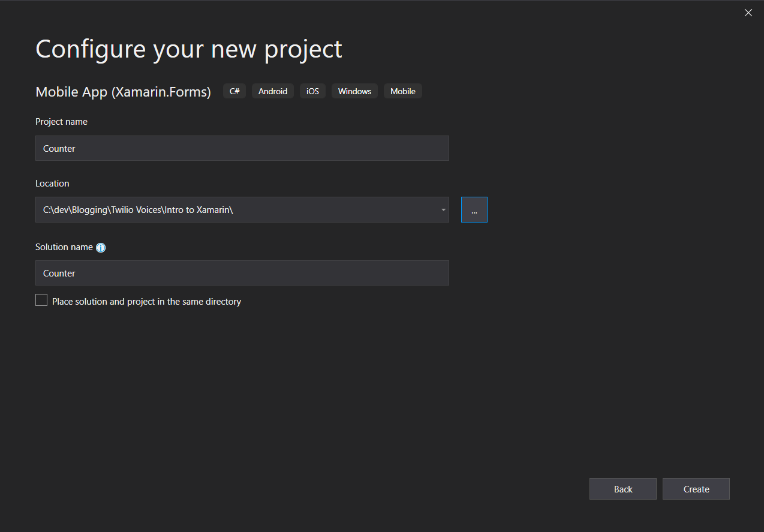This screenshot has width=764, height=532.
Task: Close the Configure your new project dialog
Action: [748, 13]
